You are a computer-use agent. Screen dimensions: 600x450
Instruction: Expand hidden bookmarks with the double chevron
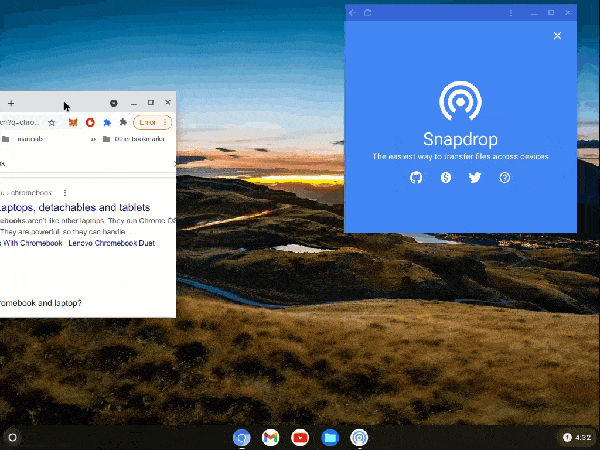(93, 139)
